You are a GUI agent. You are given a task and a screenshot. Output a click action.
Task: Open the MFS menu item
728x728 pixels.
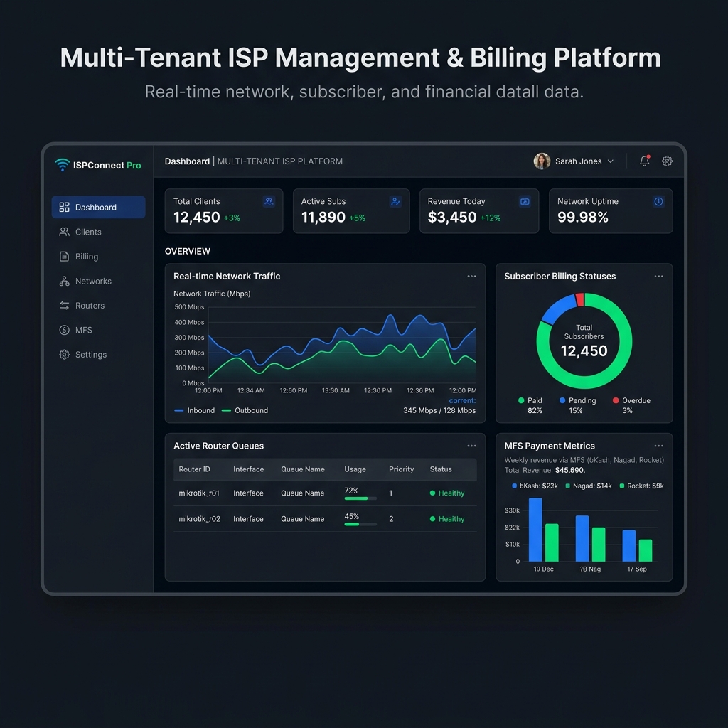(98, 330)
